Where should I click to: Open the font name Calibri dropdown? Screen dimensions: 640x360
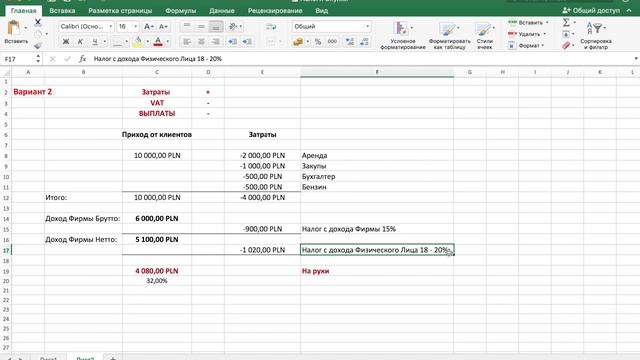click(x=110, y=27)
